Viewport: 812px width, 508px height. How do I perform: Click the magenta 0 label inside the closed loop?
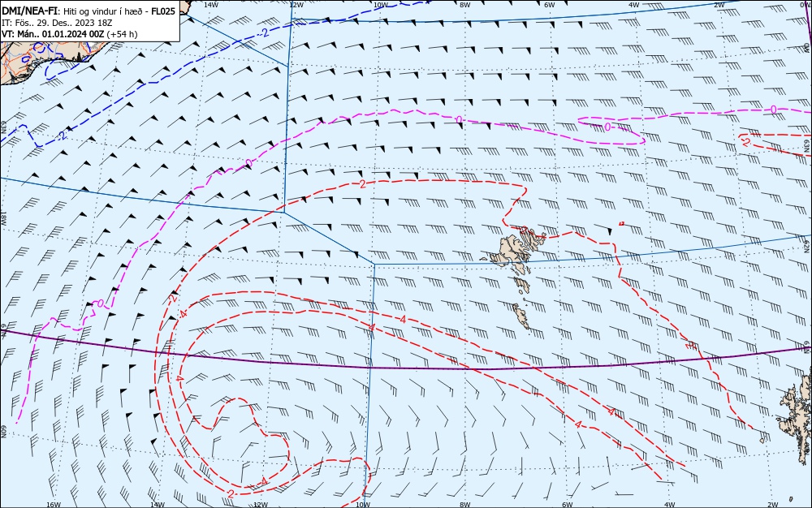coord(607,127)
